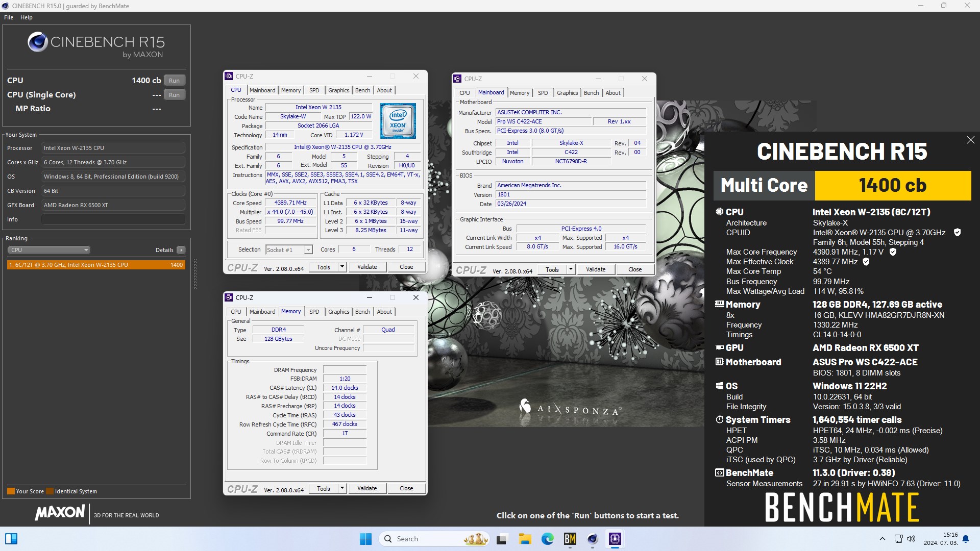Close the BenchMate results overlay

pos(970,140)
